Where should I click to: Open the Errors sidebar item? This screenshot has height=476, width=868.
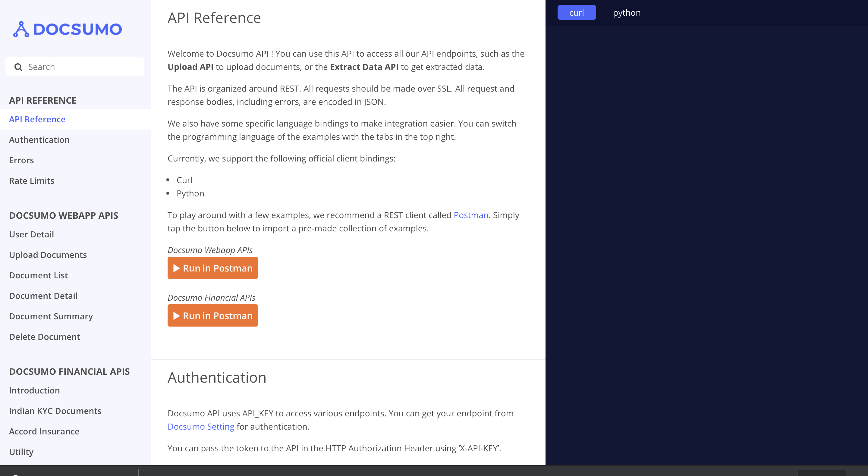tap(21, 160)
